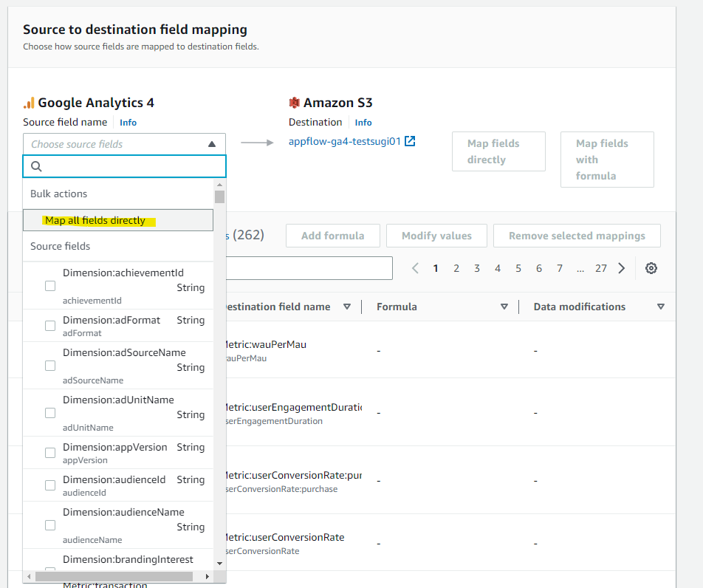Go to page 7 of mappings

pos(559,268)
